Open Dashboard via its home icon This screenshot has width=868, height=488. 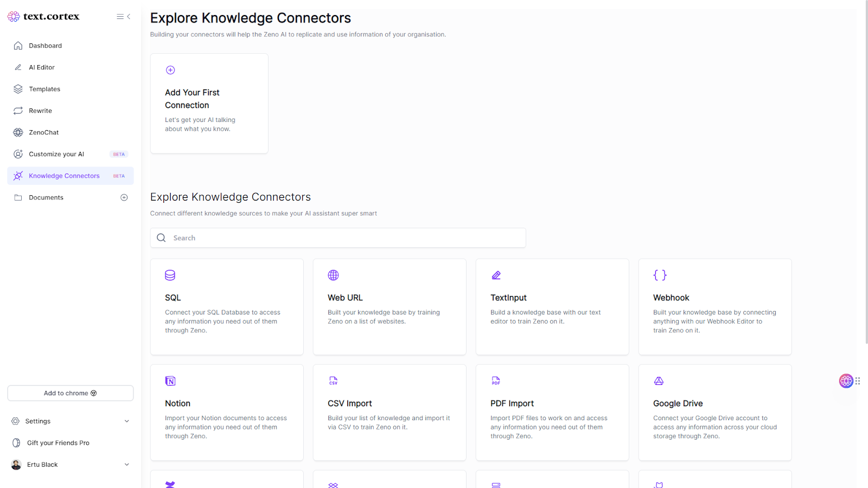pos(18,46)
